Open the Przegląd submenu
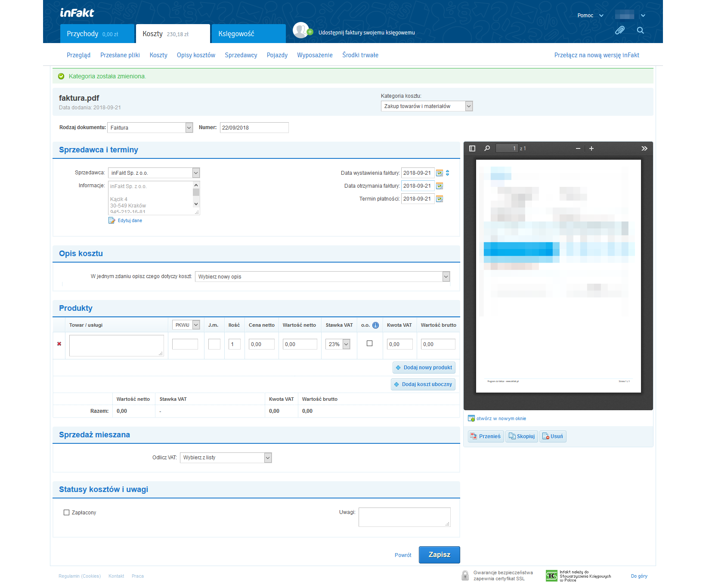The width and height of the screenshot is (706, 588). pyautogui.click(x=79, y=55)
